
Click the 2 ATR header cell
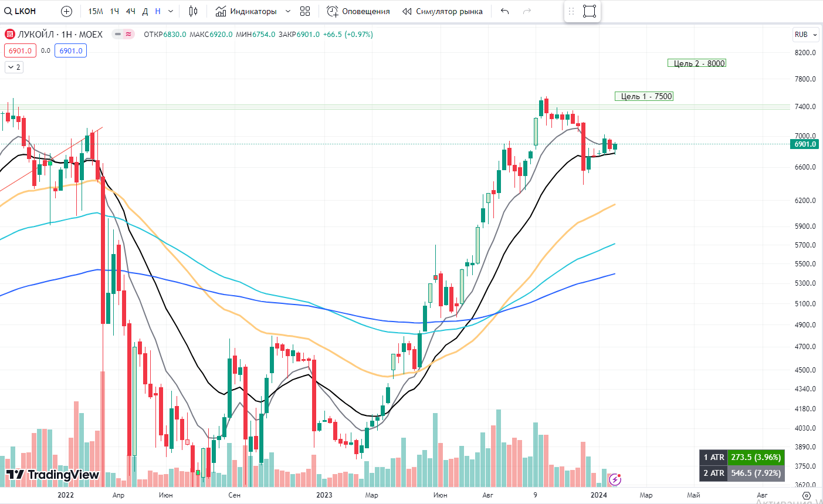[x=714, y=473]
